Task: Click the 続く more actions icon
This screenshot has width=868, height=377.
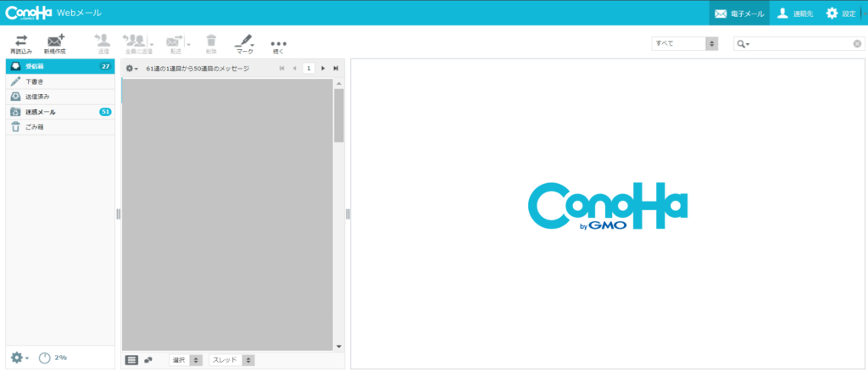Action: (x=278, y=44)
